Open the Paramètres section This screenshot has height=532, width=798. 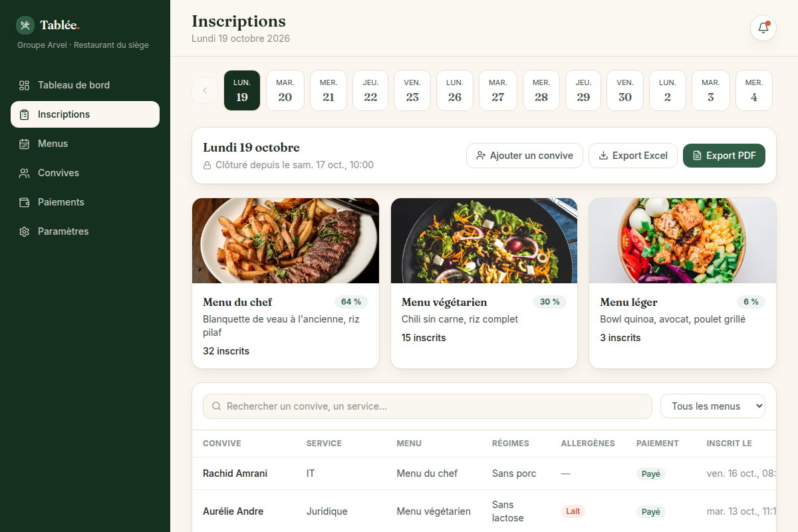coord(85,231)
